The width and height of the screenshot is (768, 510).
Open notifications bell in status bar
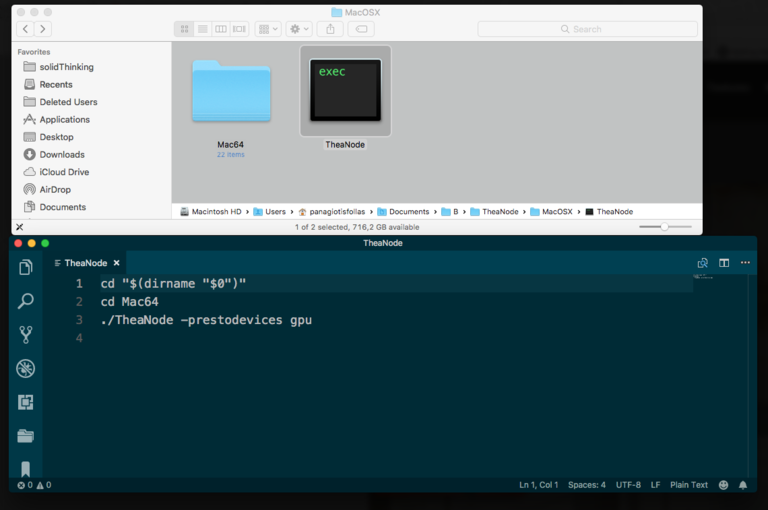coord(743,485)
